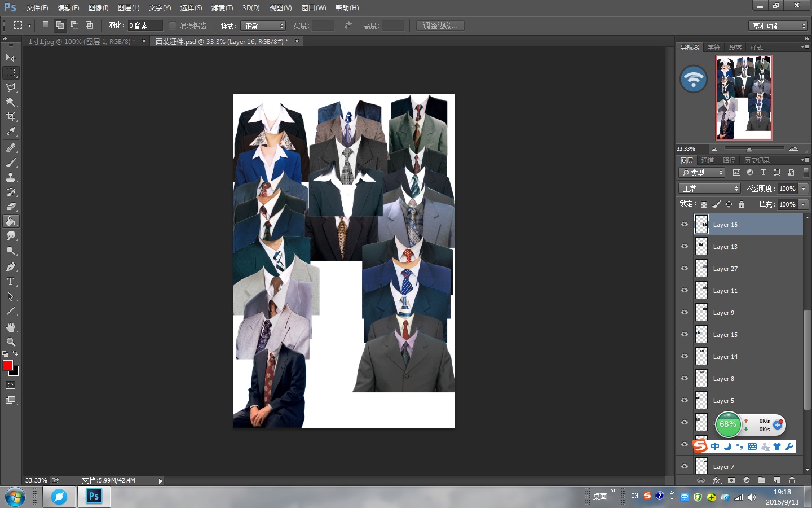Toggle visibility of Layer 8
Image resolution: width=812 pixels, height=508 pixels.
coord(685,378)
